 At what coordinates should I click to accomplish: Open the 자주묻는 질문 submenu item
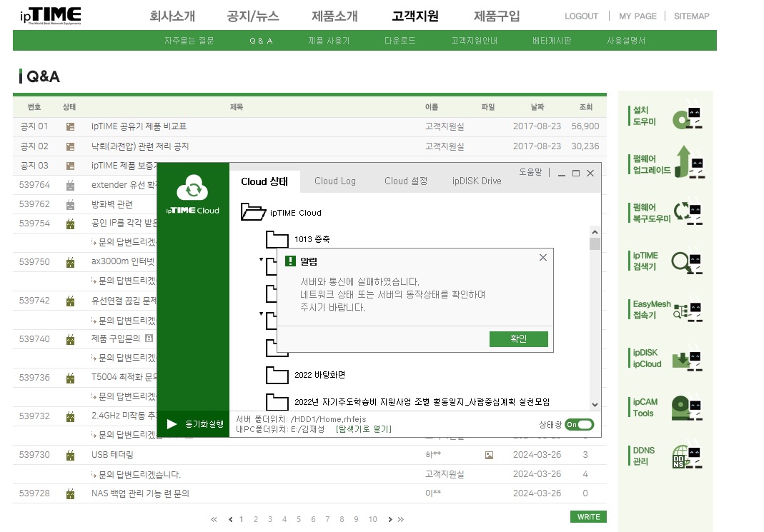pyautogui.click(x=189, y=41)
